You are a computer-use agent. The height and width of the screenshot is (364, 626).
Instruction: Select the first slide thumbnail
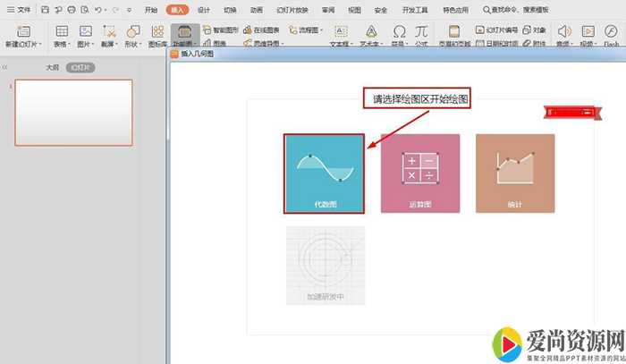coord(74,112)
